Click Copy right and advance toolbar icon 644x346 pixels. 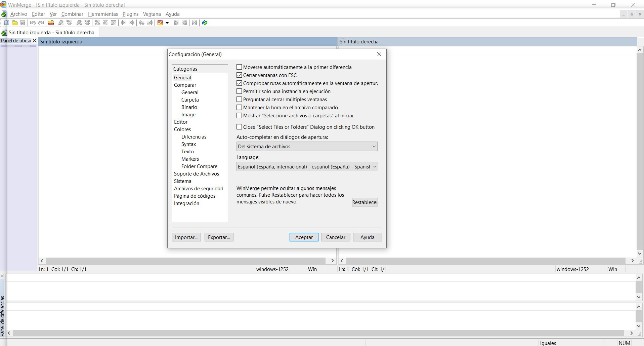pyautogui.click(x=142, y=23)
